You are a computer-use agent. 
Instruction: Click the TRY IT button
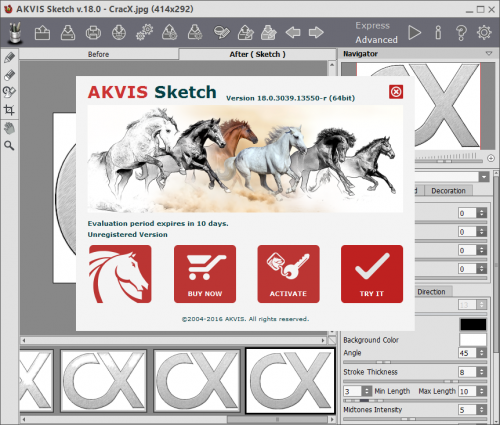tap(372, 274)
